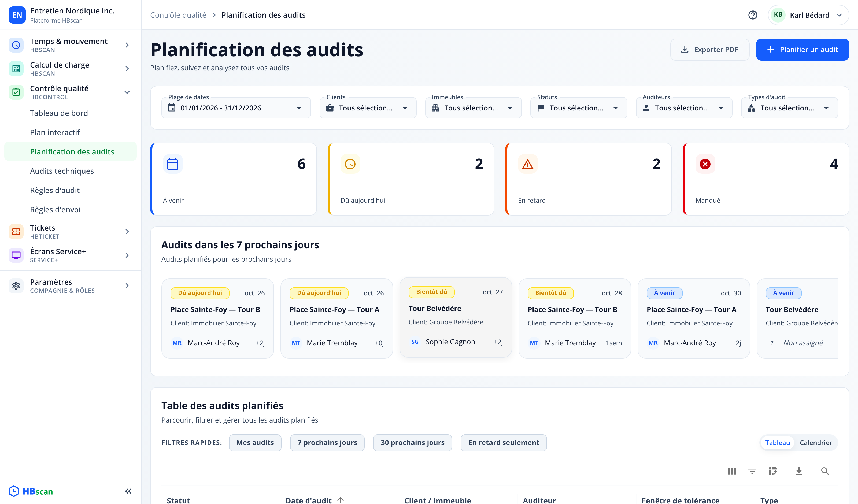Open the Auditeurs filter dropdown
The image size is (858, 504).
684,108
